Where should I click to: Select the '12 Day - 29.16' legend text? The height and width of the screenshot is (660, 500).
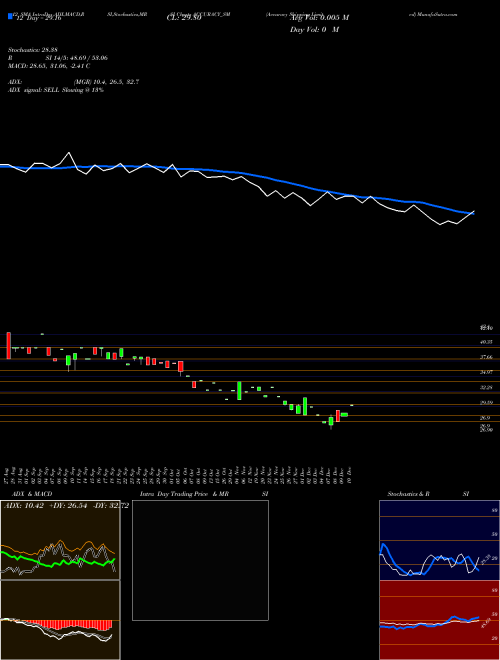37,18
